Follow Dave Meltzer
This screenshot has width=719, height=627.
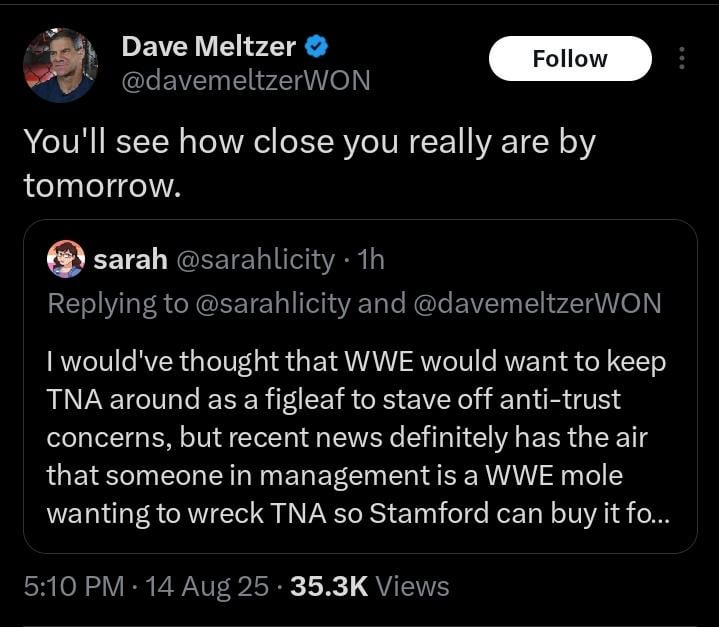pos(569,59)
